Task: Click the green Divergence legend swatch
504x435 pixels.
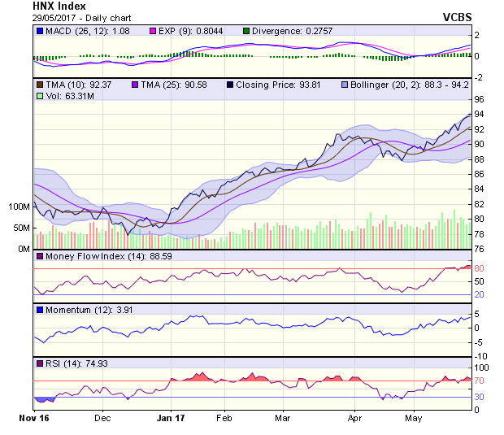Action: coord(247,31)
